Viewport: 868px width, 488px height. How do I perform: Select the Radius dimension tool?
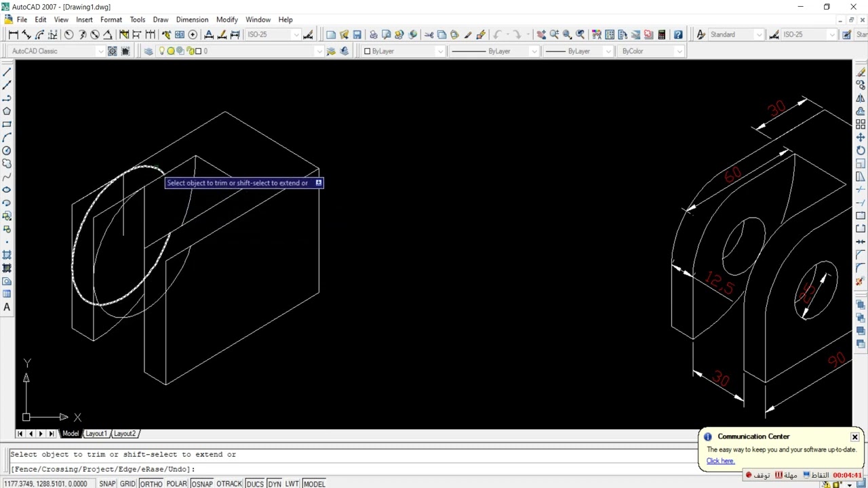point(68,35)
